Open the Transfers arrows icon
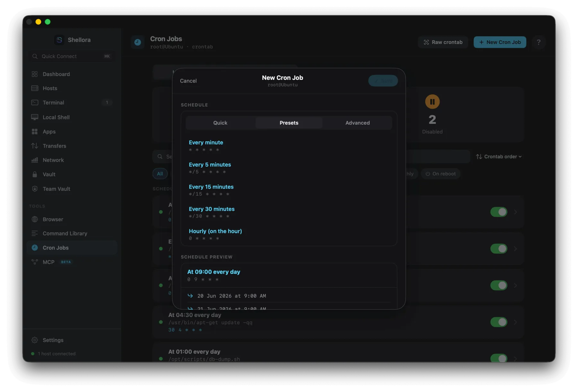Screen dimensions: 578x392 [35, 146]
